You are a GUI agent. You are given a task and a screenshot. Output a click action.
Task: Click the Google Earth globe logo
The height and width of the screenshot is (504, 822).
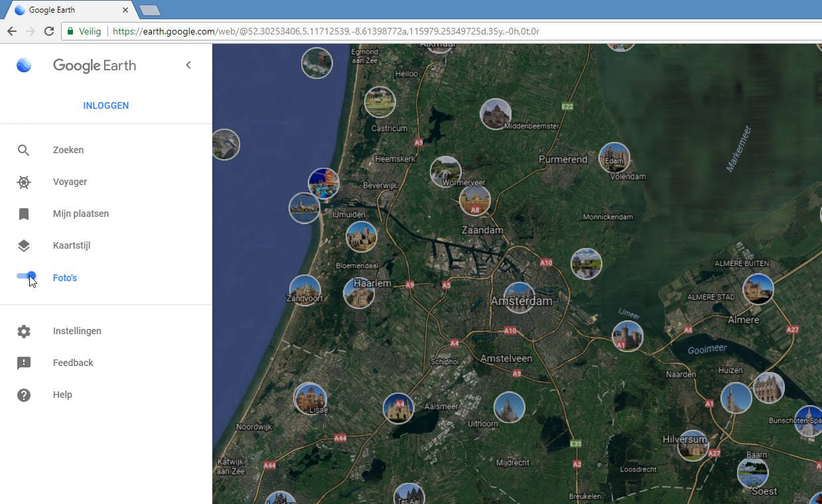[24, 65]
